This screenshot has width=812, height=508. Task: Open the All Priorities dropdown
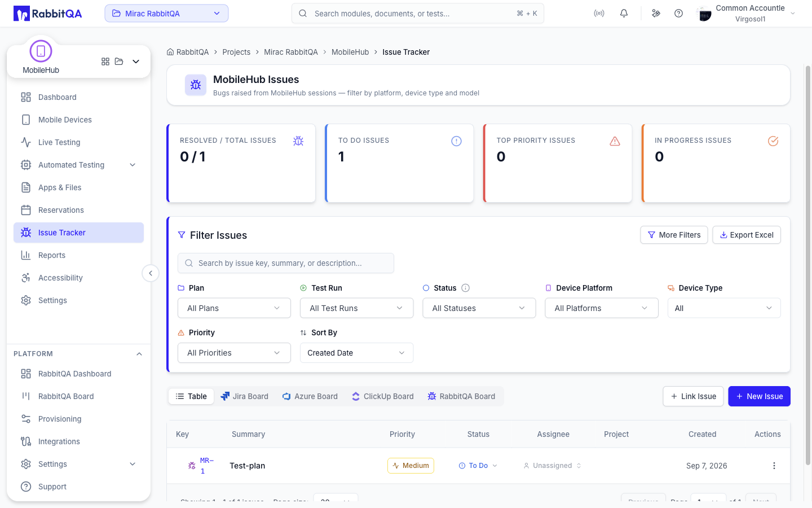(235, 353)
